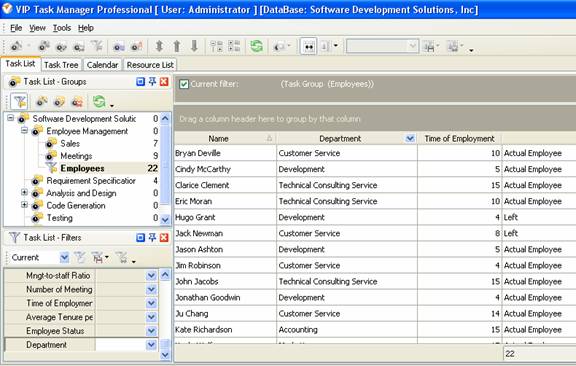This screenshot has height=366, width=576.
Task: Click the funnel clear-filter icon in main toolbar
Action: tap(97, 46)
